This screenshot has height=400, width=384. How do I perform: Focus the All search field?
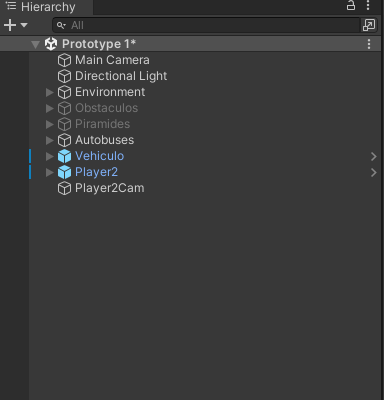click(x=206, y=25)
